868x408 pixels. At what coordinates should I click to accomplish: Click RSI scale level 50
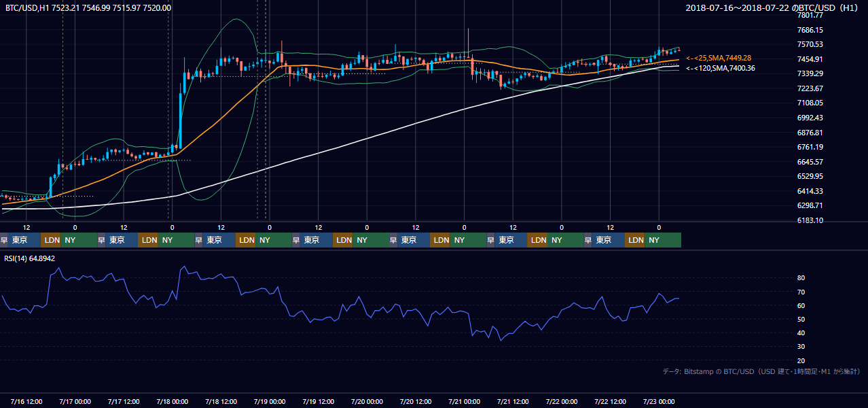pyautogui.click(x=801, y=319)
